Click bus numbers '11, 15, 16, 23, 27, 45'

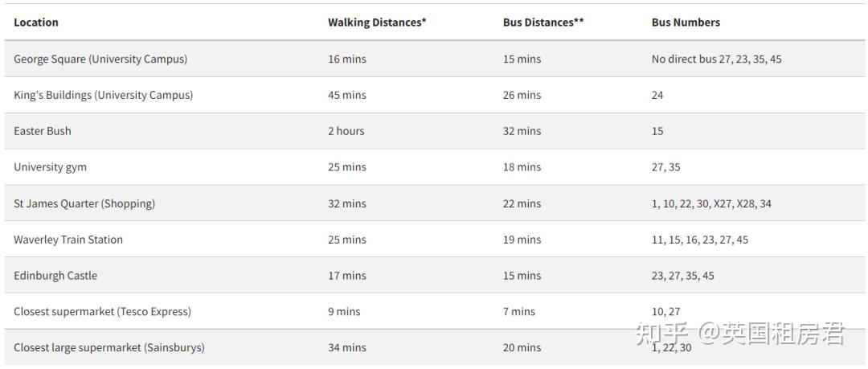tap(699, 240)
